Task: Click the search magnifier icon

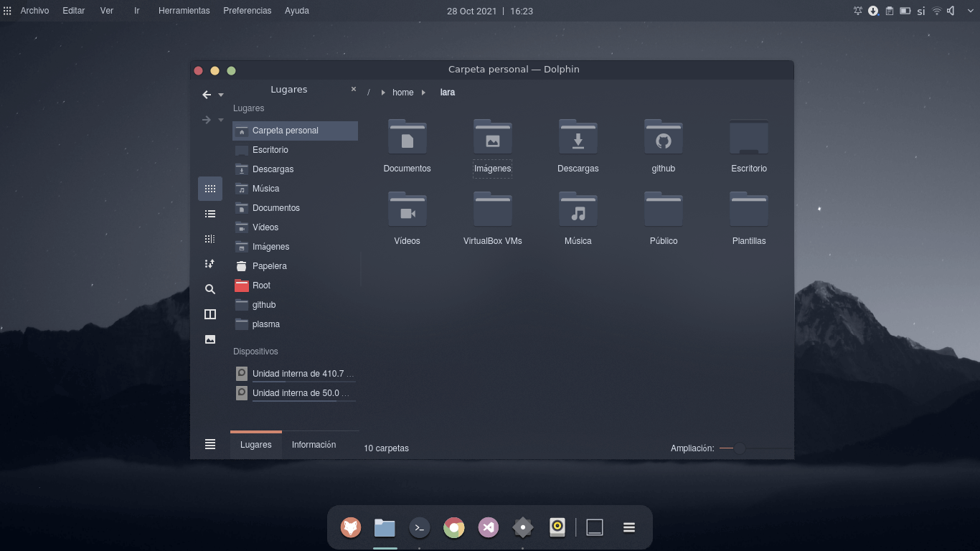Action: click(x=210, y=289)
